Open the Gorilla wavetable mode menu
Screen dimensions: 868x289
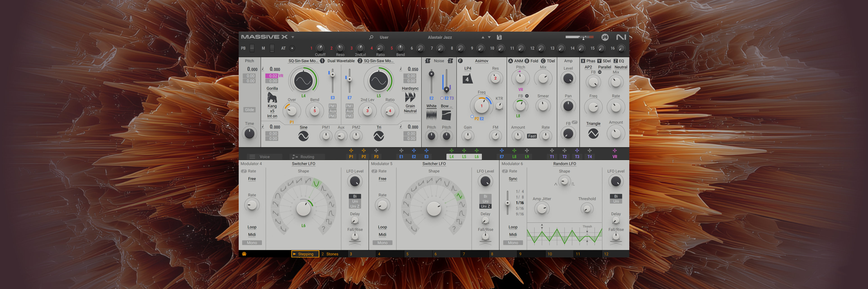[272, 89]
